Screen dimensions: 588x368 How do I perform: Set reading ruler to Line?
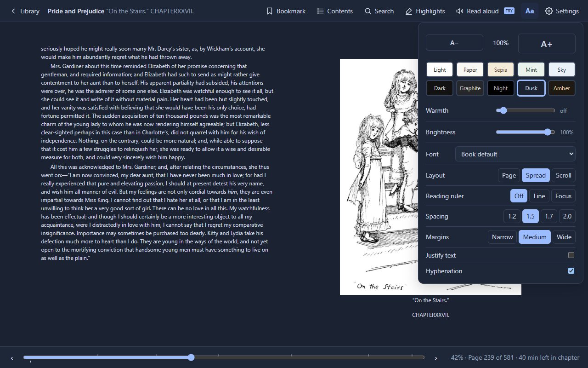pyautogui.click(x=539, y=196)
